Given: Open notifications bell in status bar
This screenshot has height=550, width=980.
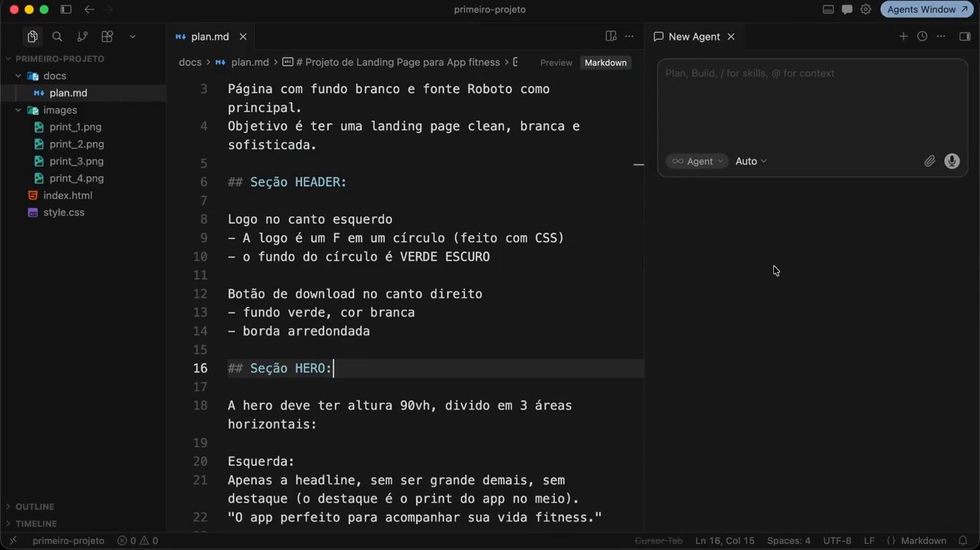Looking at the screenshot, I should (x=963, y=541).
